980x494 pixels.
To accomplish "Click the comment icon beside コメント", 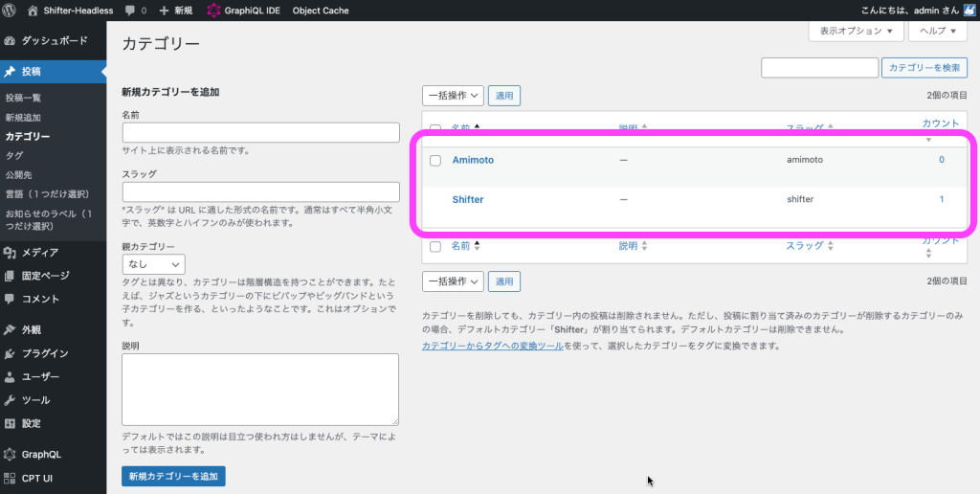I will tap(10, 299).
